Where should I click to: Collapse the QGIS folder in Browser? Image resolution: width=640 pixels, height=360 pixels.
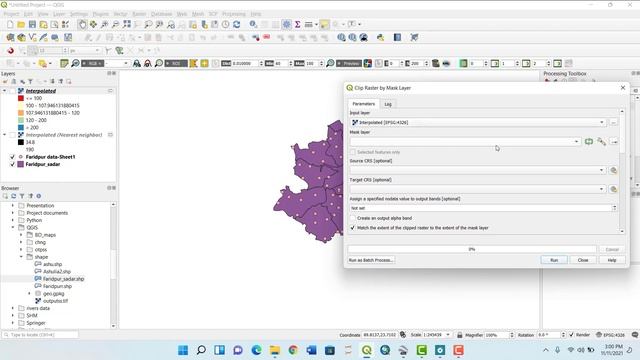(x=13, y=228)
